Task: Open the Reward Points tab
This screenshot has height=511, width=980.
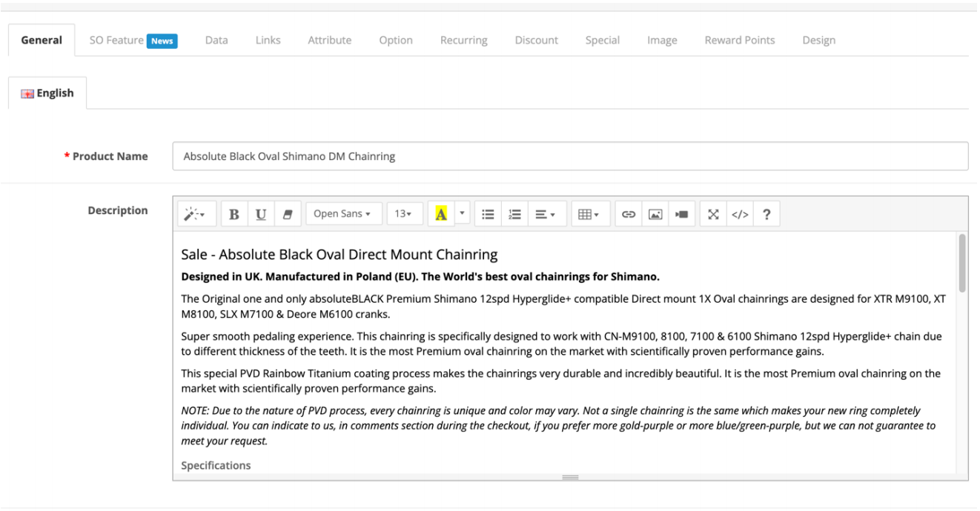Action: click(739, 40)
